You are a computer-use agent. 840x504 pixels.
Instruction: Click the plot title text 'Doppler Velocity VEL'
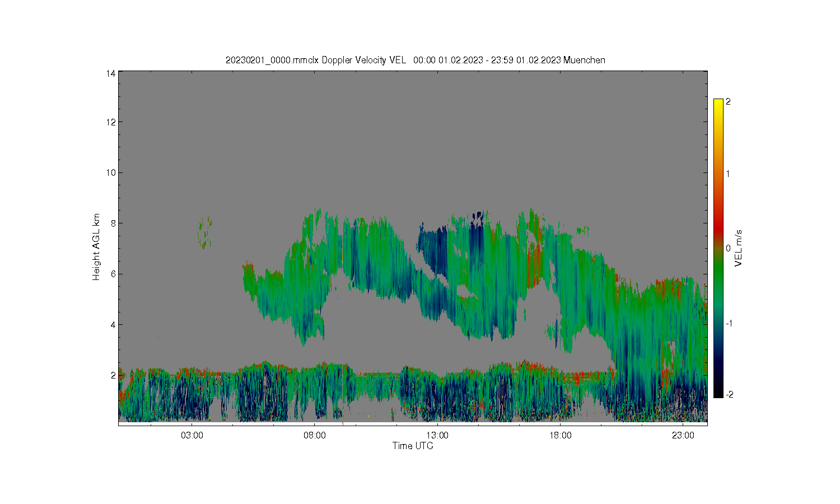364,60
